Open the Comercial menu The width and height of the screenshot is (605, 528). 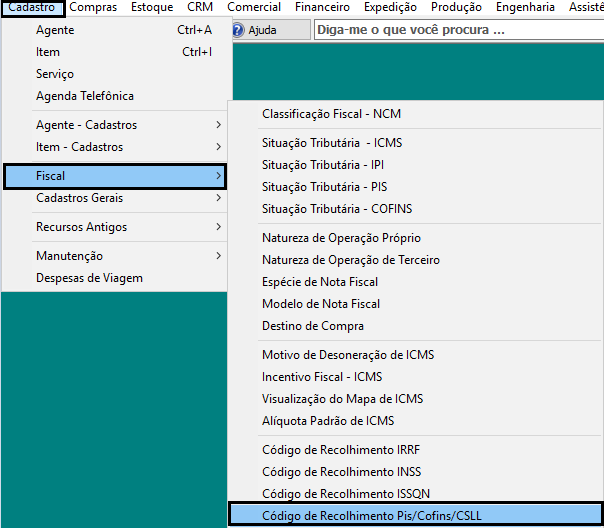click(254, 7)
